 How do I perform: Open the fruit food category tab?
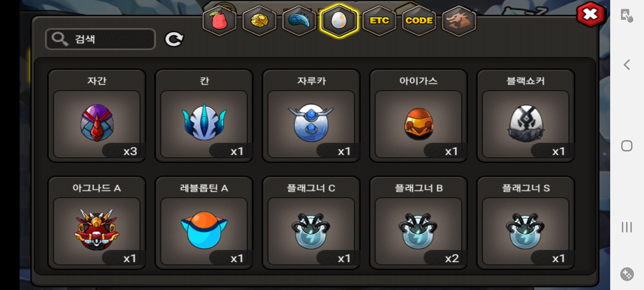click(219, 21)
